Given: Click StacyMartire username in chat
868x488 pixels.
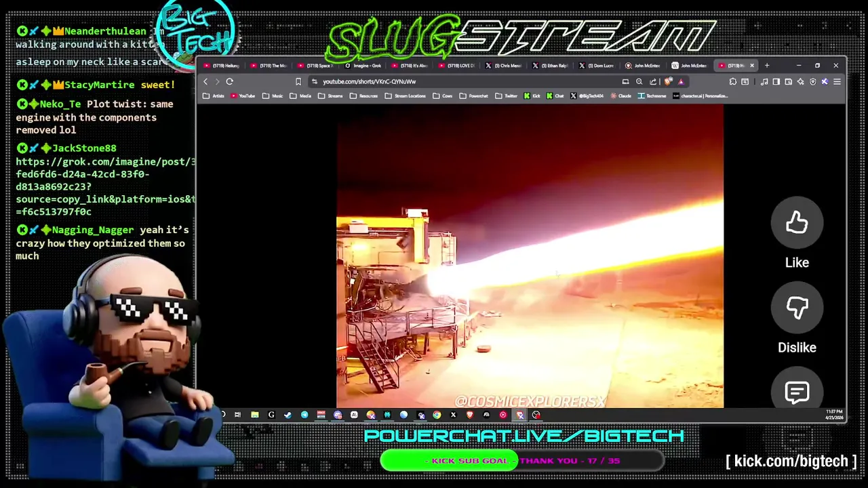Looking at the screenshot, I should [100, 85].
